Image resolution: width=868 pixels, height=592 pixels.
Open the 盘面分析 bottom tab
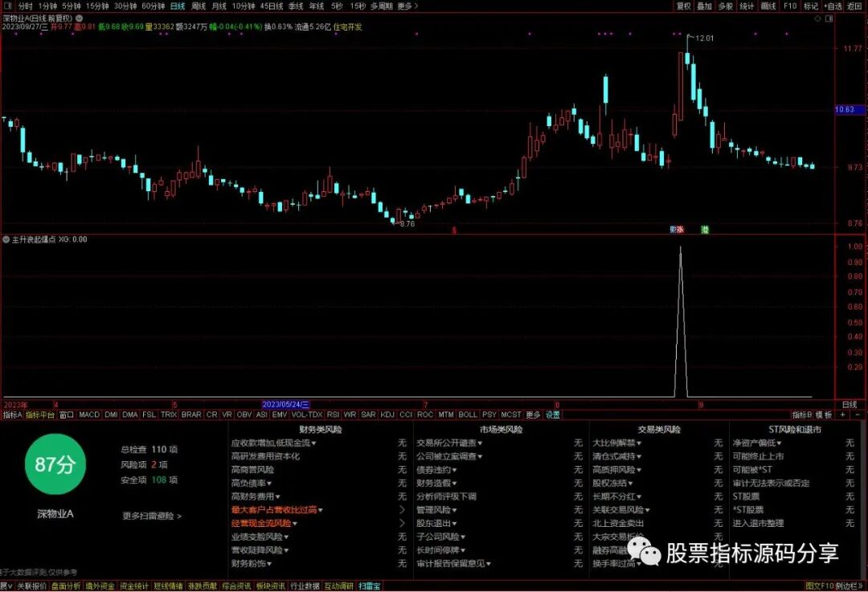66,586
